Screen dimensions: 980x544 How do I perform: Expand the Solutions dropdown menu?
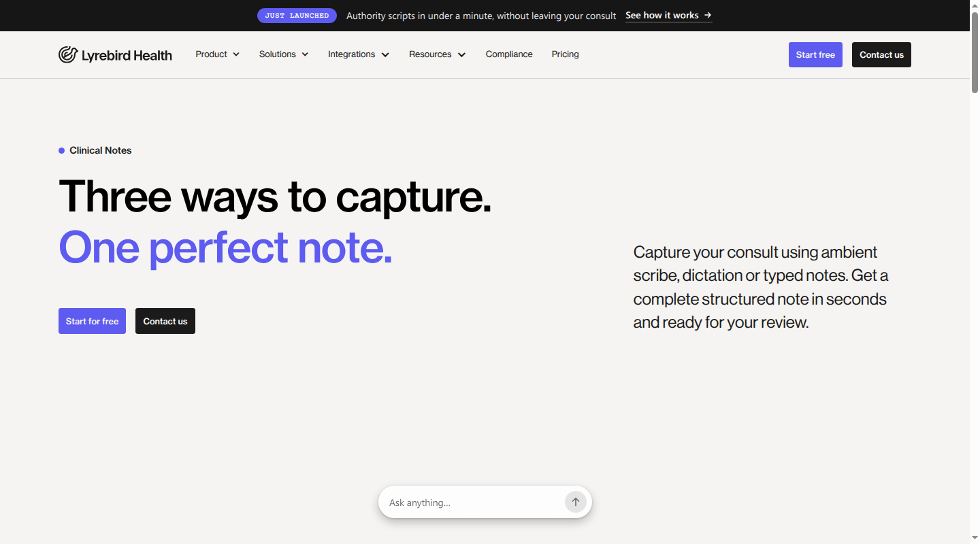pos(284,54)
